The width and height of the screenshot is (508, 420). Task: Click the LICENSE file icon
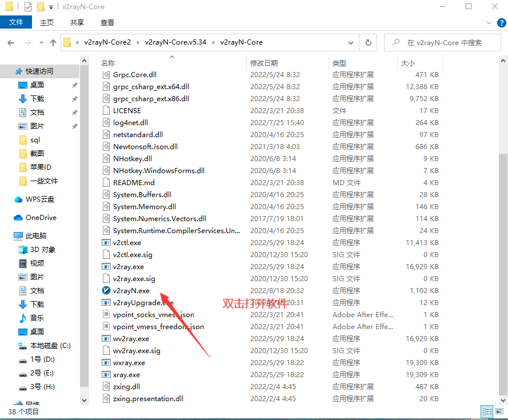pos(106,110)
